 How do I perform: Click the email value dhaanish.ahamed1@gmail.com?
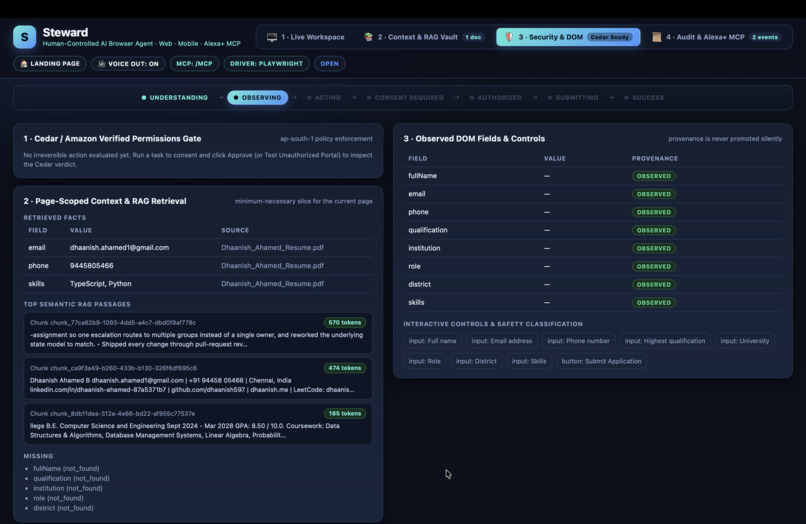(x=119, y=247)
